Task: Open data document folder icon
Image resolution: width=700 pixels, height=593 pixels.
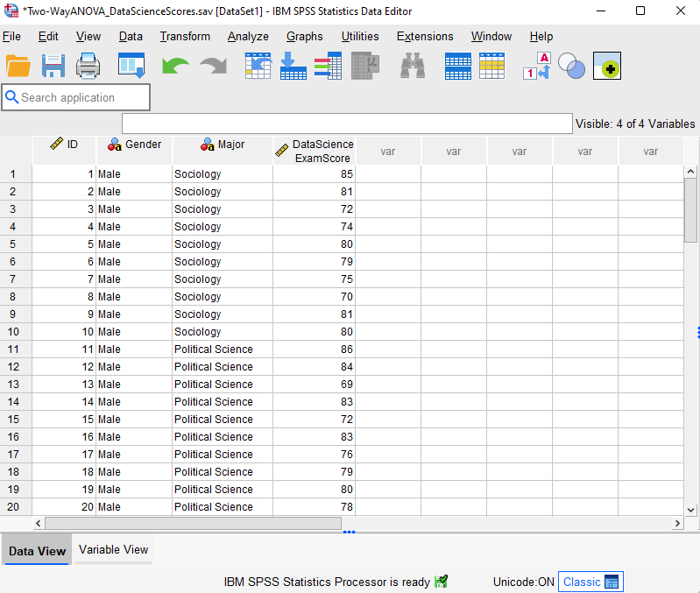Action: pyautogui.click(x=18, y=66)
